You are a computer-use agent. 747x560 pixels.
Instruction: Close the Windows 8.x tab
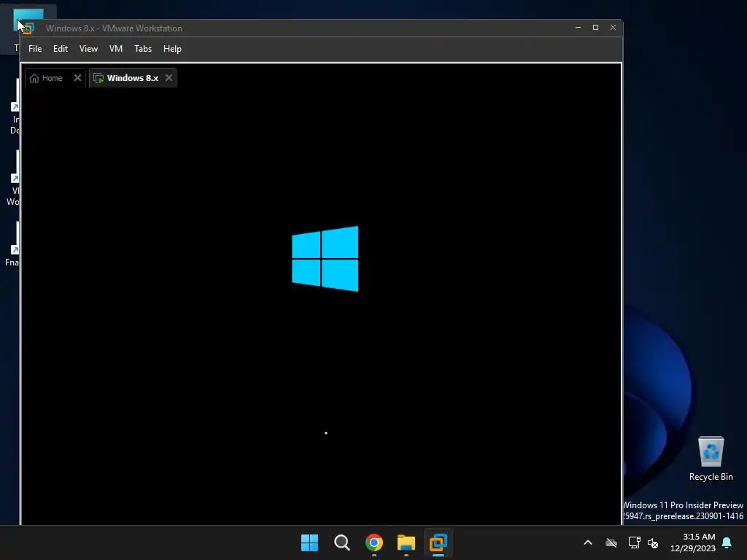coord(169,77)
